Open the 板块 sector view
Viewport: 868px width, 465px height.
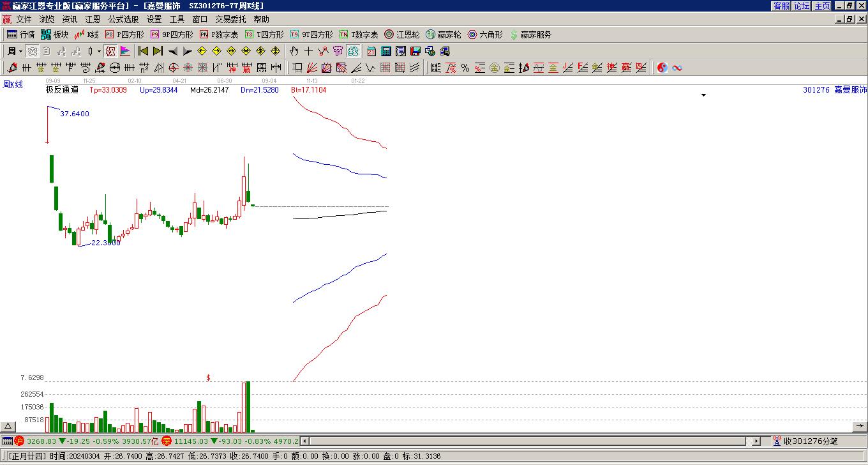pyautogui.click(x=55, y=34)
